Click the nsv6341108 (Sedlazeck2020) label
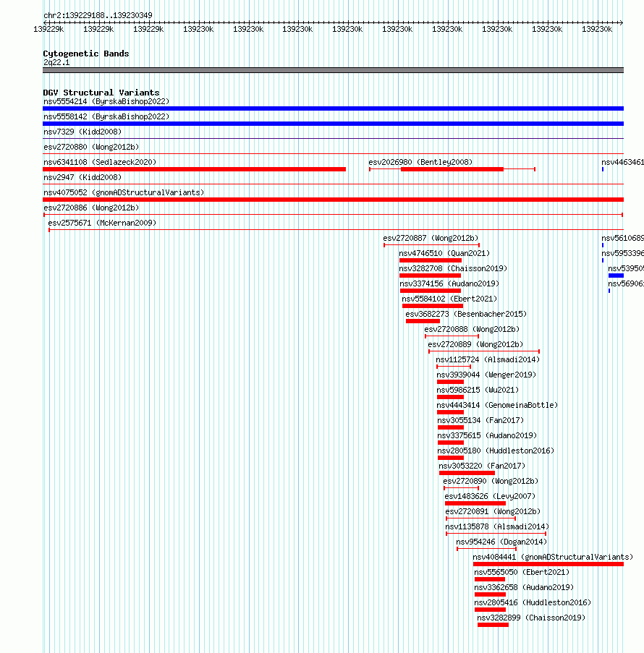This screenshot has width=644, height=653. (100, 163)
